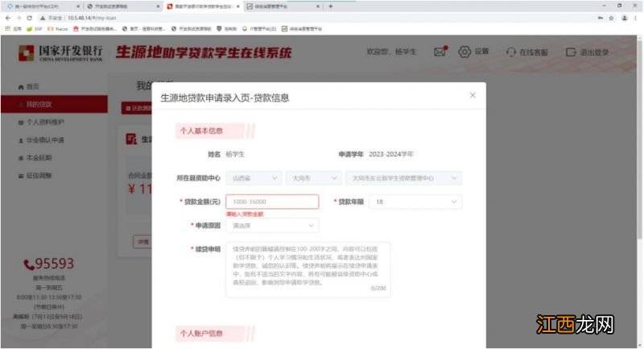
Task: Click the red button under 我的贷款 heading
Action: tap(137, 108)
